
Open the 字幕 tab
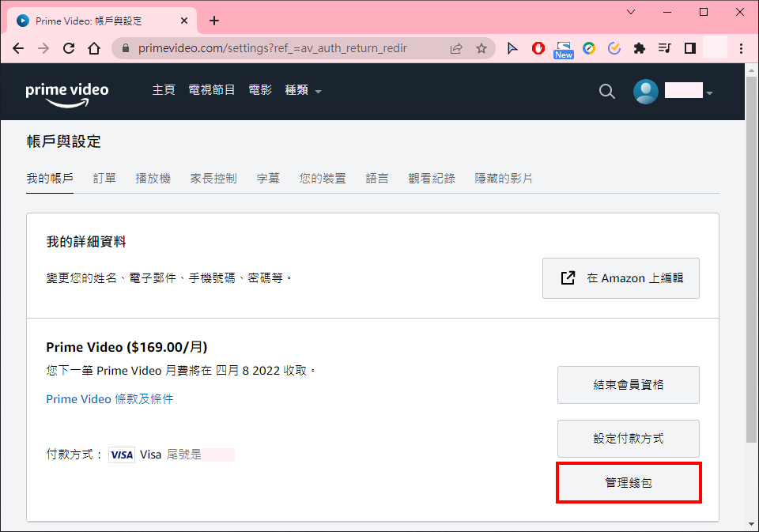click(268, 178)
